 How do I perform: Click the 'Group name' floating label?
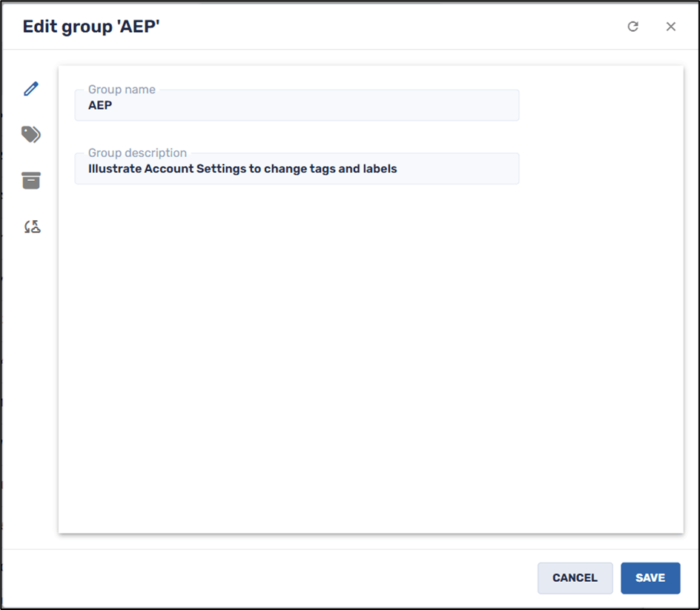tap(122, 90)
